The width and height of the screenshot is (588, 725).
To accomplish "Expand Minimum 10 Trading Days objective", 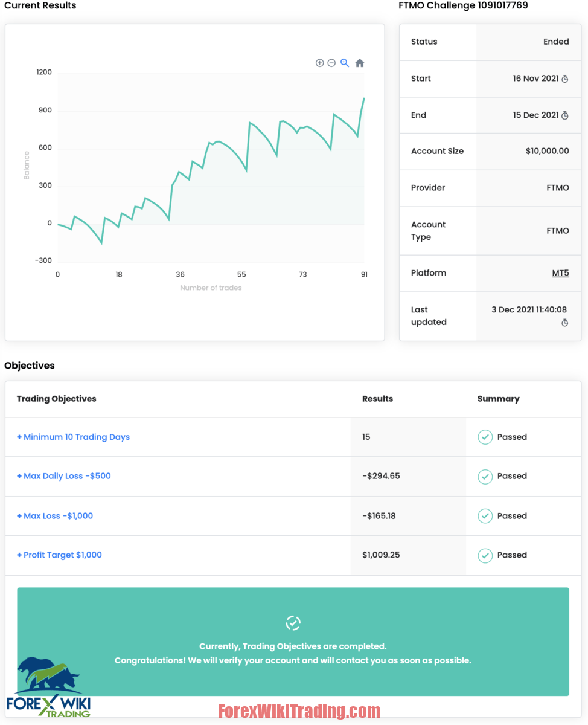I will 73,437.
